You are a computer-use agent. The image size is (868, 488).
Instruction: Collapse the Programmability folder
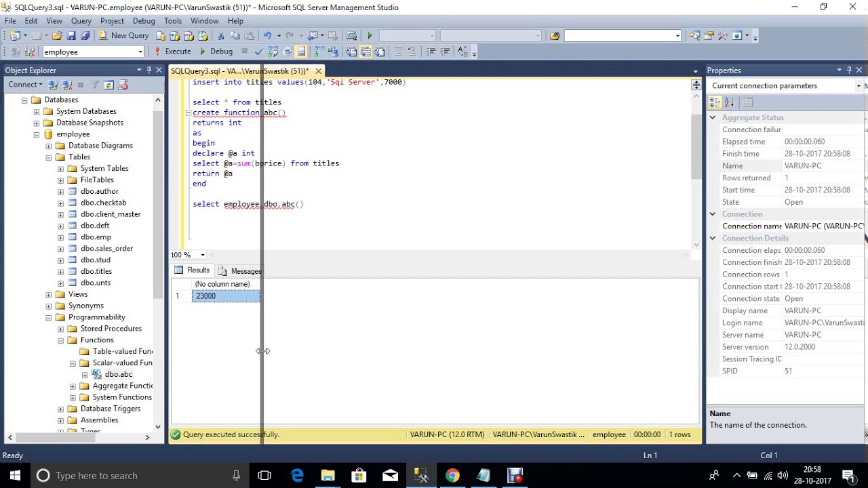coord(49,317)
